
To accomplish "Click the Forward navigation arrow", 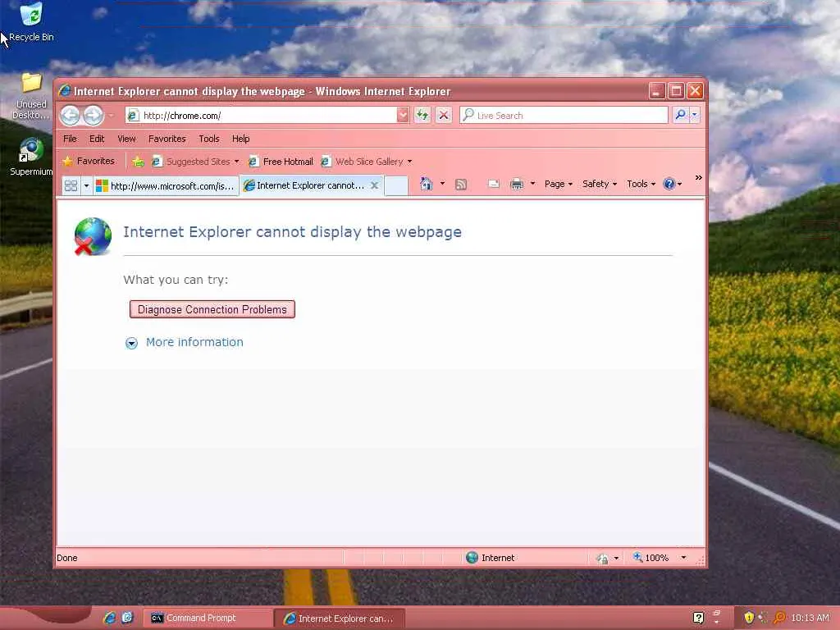I will [94, 115].
